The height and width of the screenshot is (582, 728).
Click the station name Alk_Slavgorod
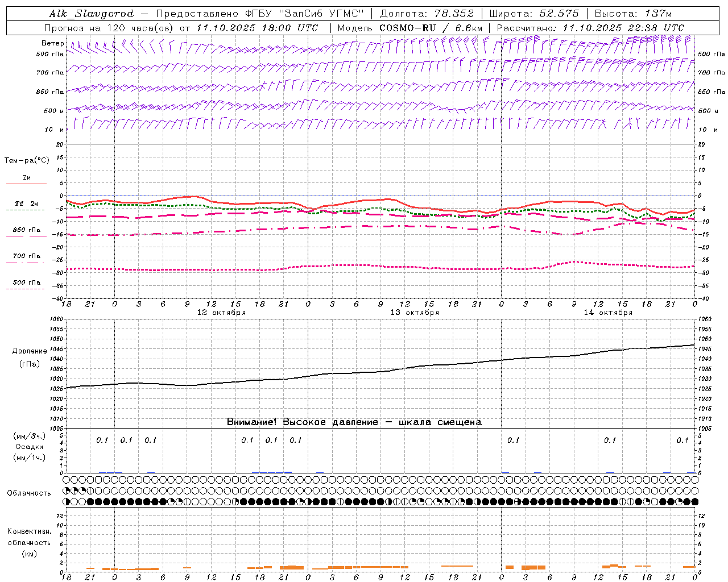(92, 14)
